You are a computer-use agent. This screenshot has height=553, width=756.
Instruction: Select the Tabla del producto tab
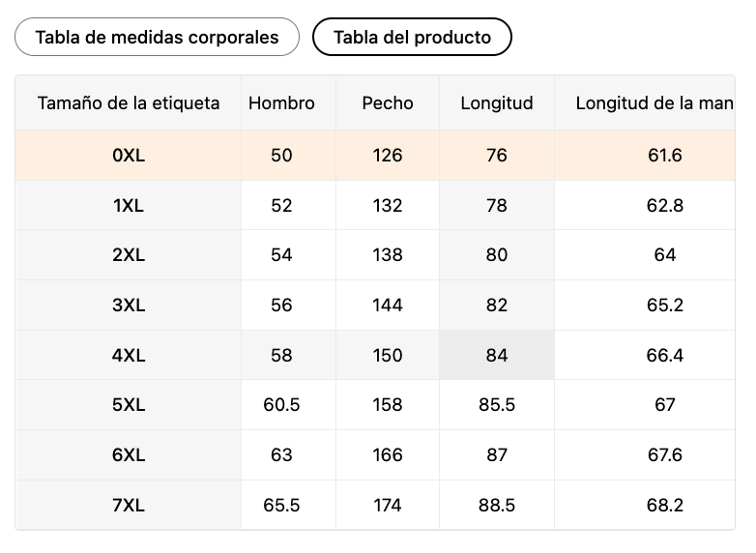tap(412, 38)
